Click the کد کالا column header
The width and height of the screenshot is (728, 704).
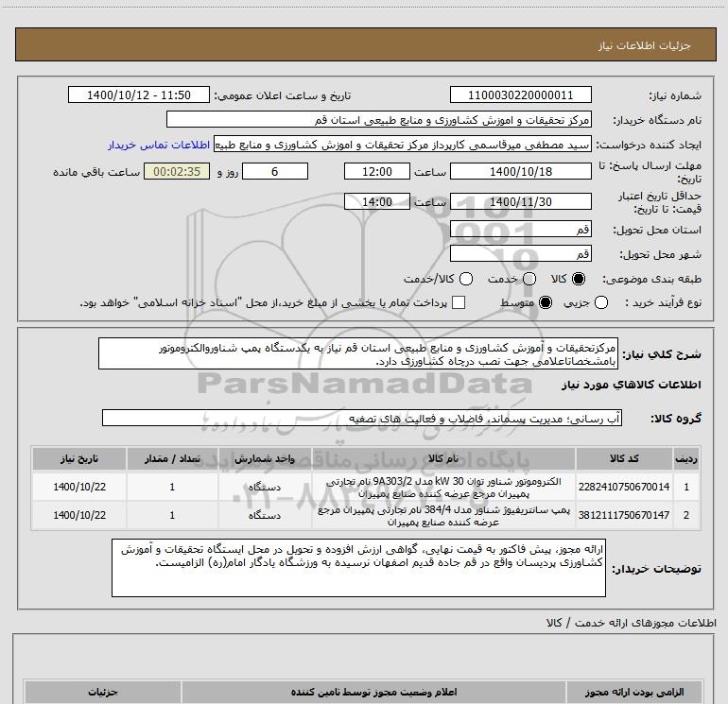click(624, 458)
